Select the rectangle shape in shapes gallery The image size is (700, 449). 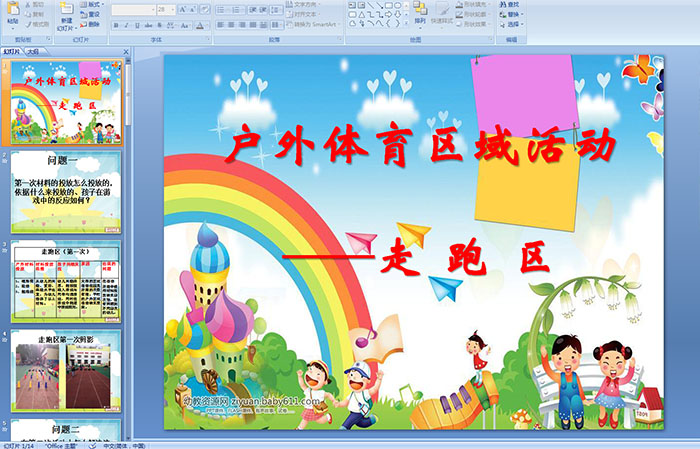[389, 5]
